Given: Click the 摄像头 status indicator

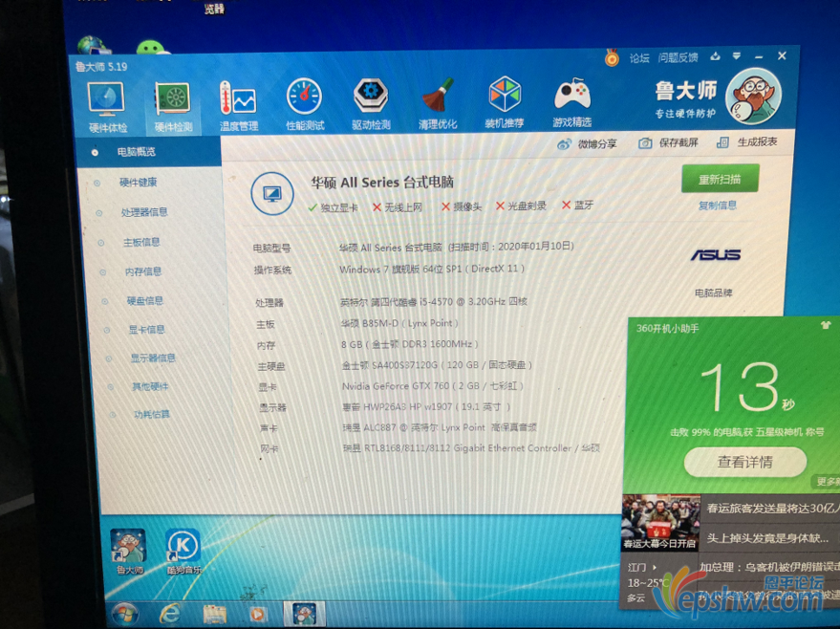Looking at the screenshot, I should 462,206.
